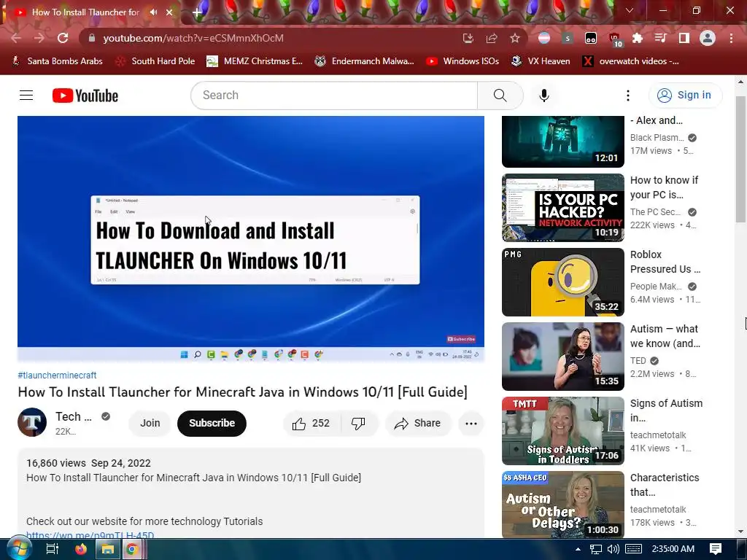Click 'How to know if your PC is' title
Screen dimensions: 747x560
coord(664,187)
